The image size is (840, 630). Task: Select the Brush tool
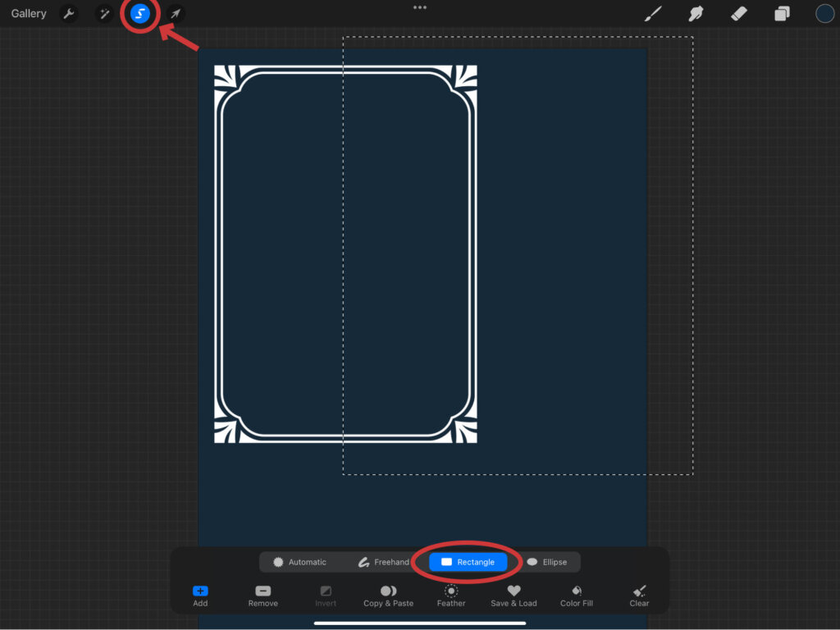coord(653,14)
